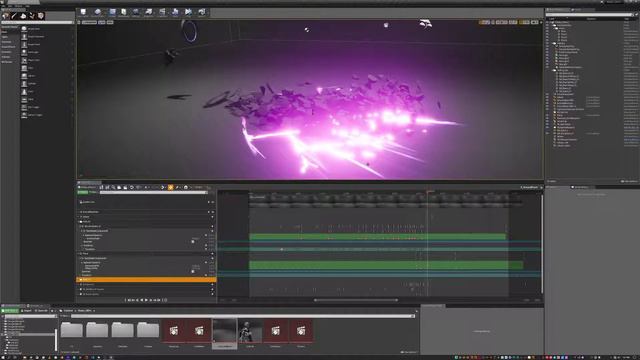Click Sequencer vertical scrollbar
Image resolution: width=640 pixels, height=360 pixels.
click(x=542, y=244)
